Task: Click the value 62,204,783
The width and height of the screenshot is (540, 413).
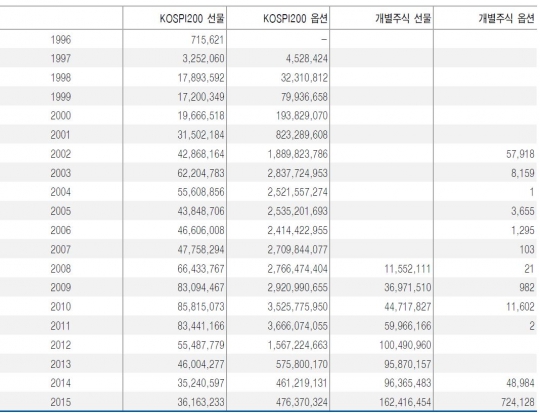Action: pyautogui.click(x=201, y=173)
